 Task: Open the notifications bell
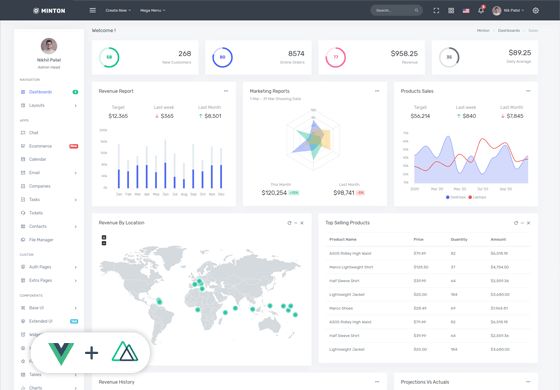point(481,10)
